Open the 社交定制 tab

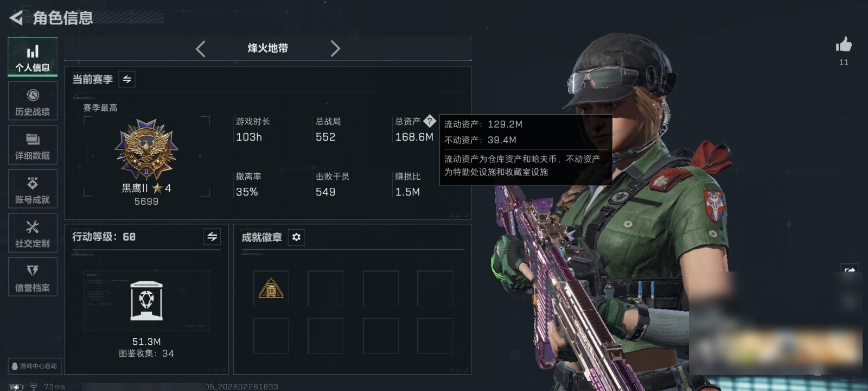[33, 233]
